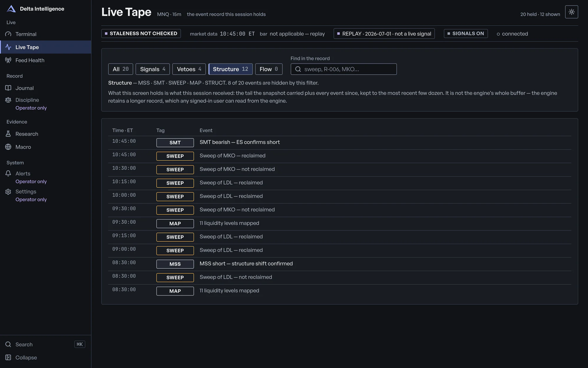Click the MSS tag at 08:30:00
Viewport: 588px width, 368px height.
(175, 264)
